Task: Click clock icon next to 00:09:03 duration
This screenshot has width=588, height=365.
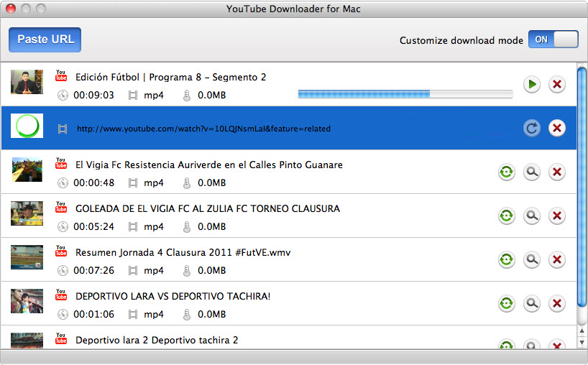Action: pyautogui.click(x=63, y=95)
